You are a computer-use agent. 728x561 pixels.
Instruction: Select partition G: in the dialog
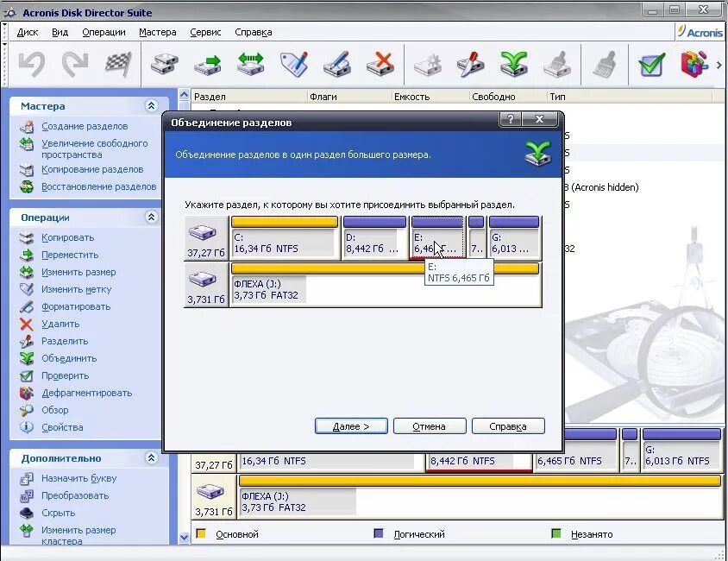[514, 237]
